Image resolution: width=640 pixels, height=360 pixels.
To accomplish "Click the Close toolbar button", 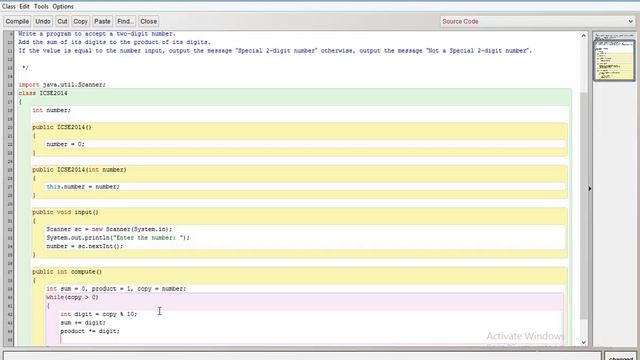I will click(x=149, y=21).
